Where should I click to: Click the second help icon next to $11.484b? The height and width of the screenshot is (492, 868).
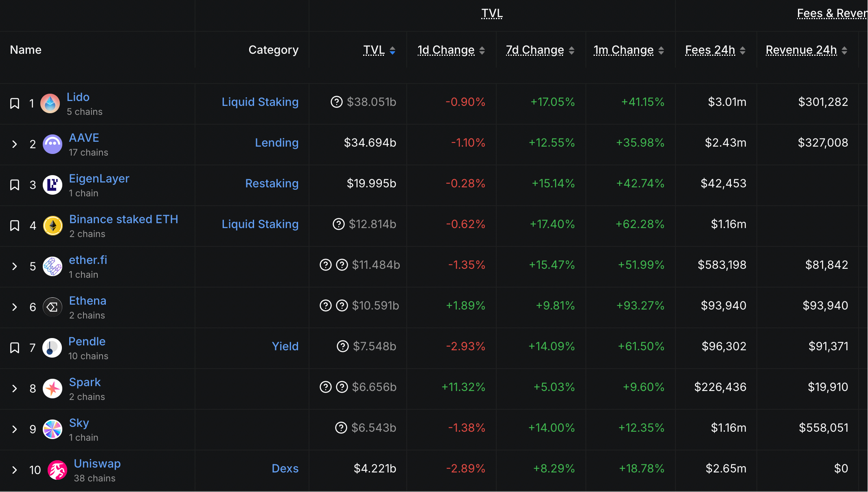click(342, 265)
